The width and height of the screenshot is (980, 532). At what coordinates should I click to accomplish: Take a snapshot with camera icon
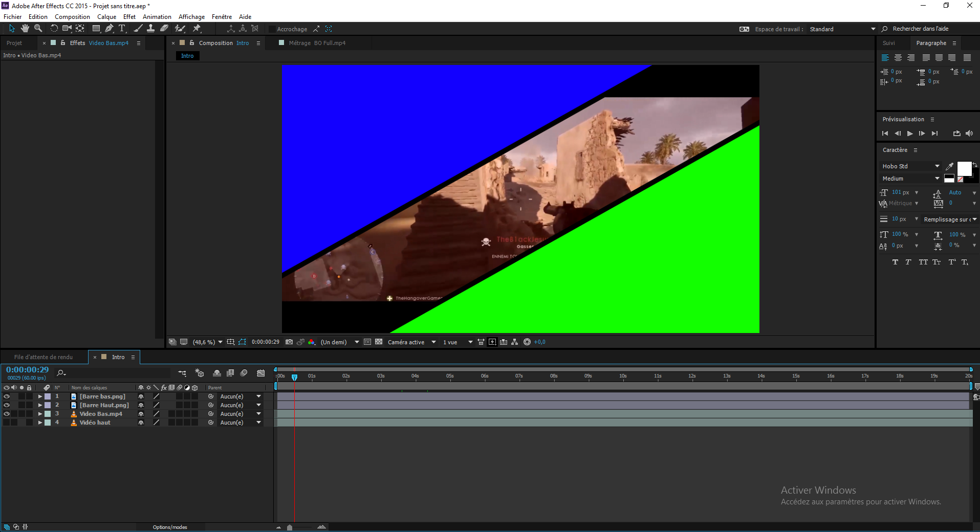(289, 342)
